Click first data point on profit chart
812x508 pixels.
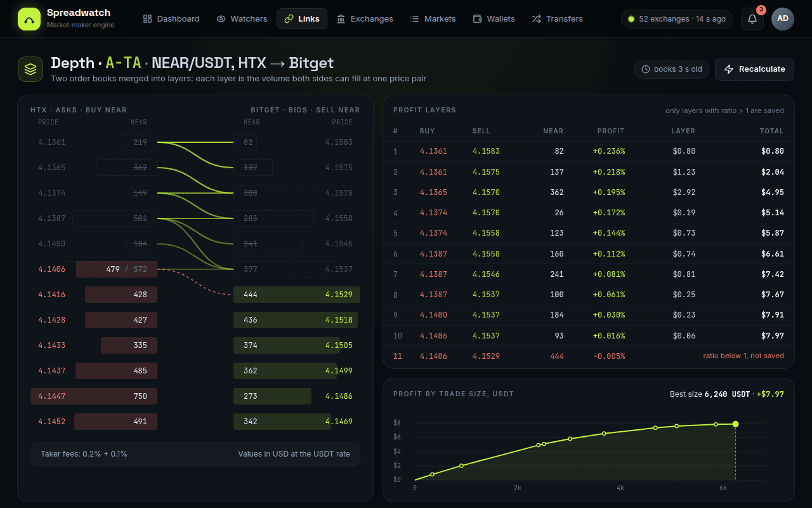[432, 474]
